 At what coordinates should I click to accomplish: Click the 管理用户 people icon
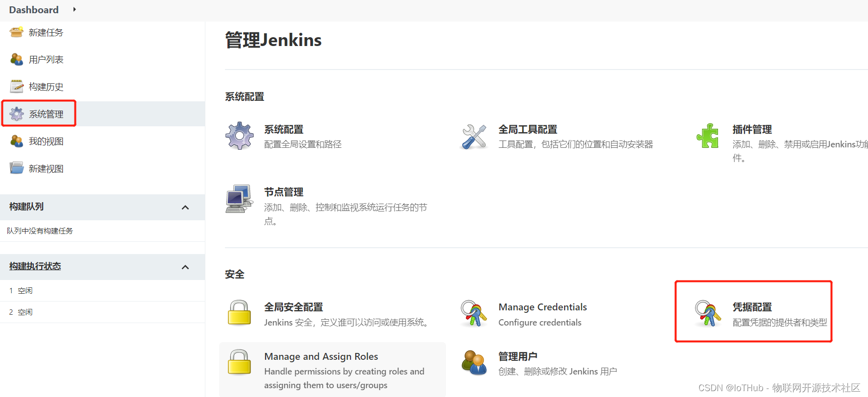tap(473, 363)
